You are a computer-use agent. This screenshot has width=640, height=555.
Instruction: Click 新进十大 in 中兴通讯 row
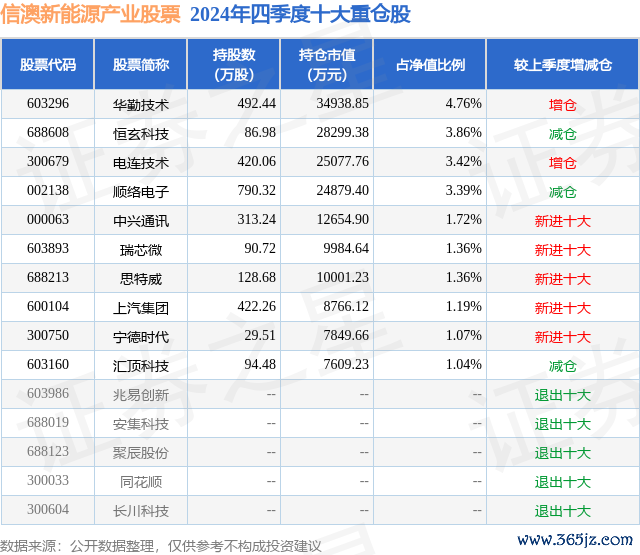[x=563, y=221]
